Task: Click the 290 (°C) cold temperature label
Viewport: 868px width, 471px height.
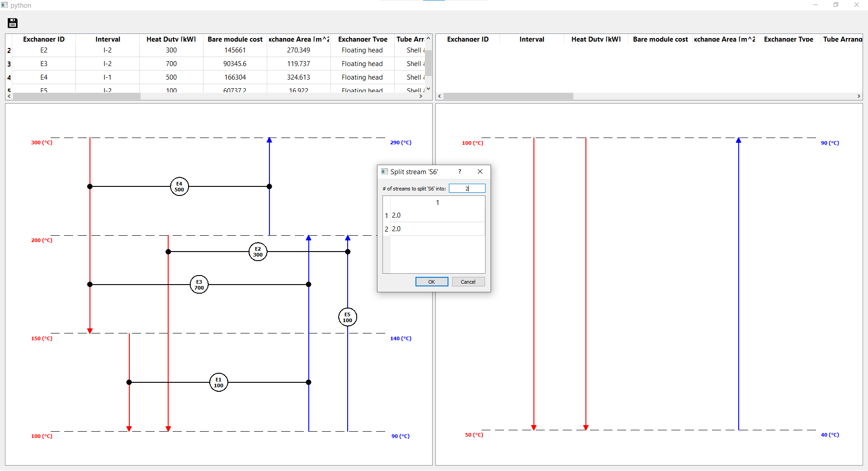Action: (401, 143)
